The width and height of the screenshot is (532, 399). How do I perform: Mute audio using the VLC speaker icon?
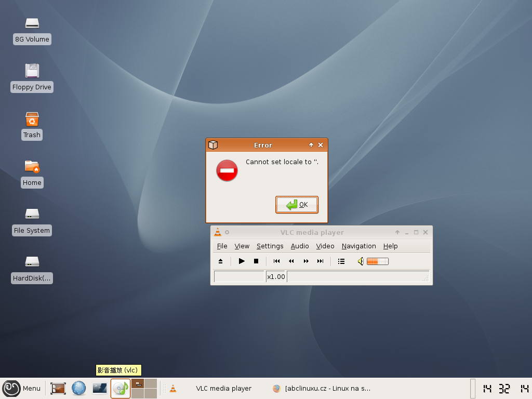tap(361, 261)
